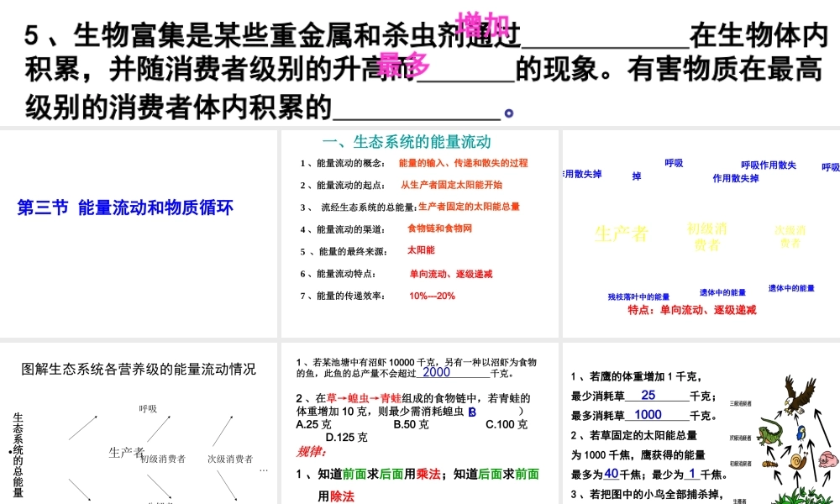Select the line 1、能量流动的概念

pyautogui.click(x=342, y=163)
